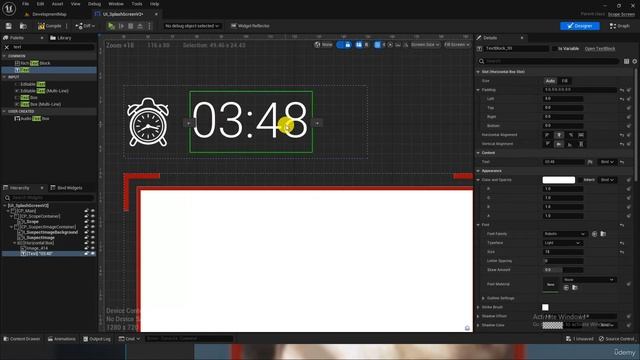The height and width of the screenshot is (360, 640).
Task: Open the Tools menu
Action: click(137, 4)
